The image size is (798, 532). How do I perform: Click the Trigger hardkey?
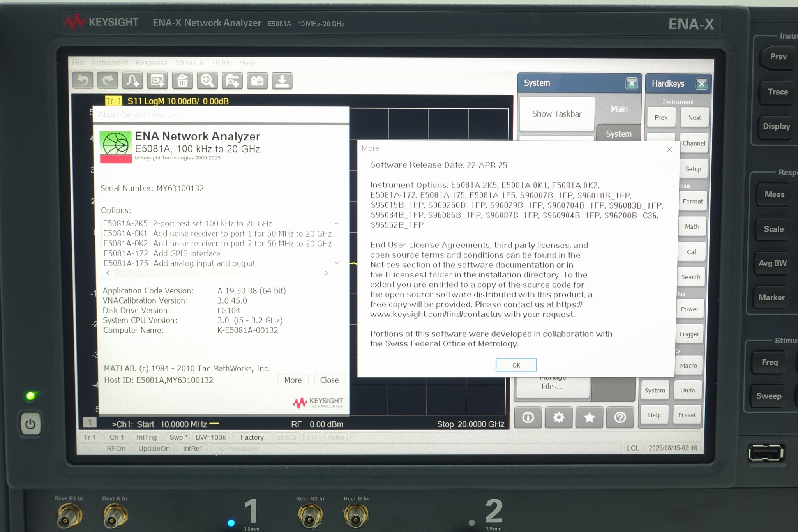(689, 334)
